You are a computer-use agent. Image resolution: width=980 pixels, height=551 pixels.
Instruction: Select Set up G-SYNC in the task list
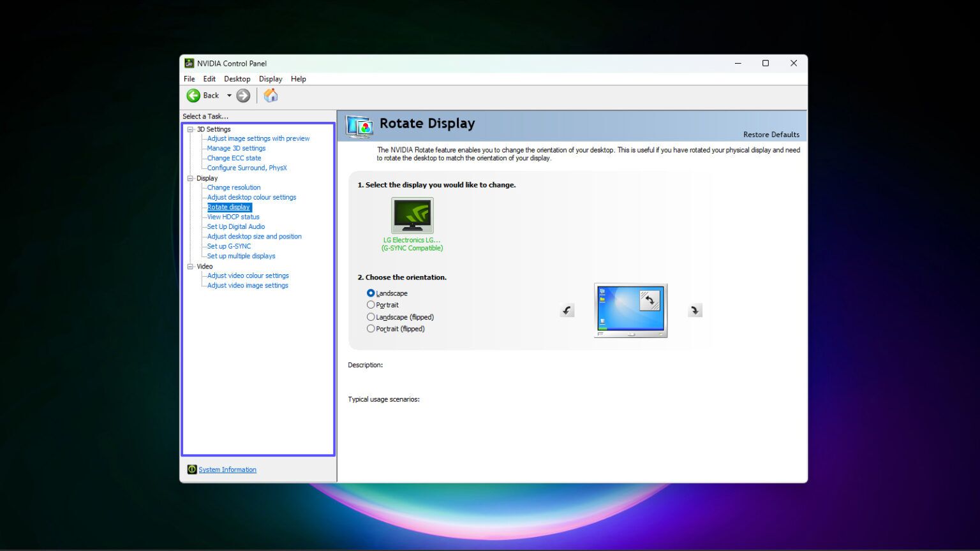click(x=228, y=246)
